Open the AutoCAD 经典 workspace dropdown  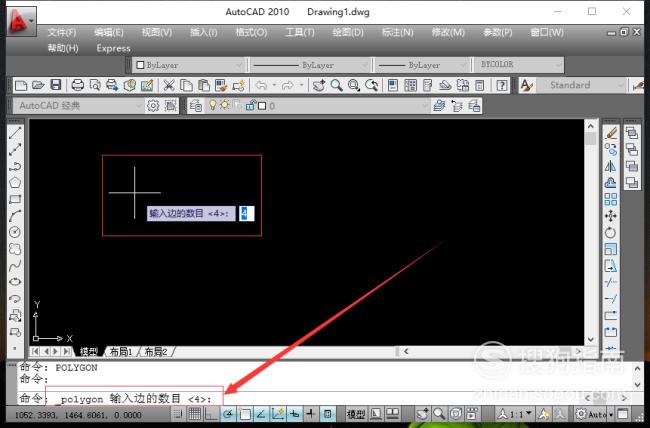click(78, 106)
